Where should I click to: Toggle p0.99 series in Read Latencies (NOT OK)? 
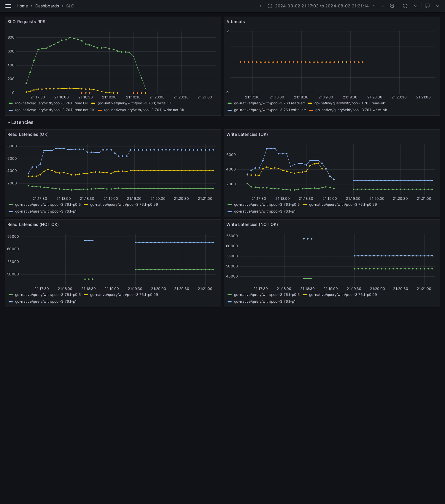(124, 295)
